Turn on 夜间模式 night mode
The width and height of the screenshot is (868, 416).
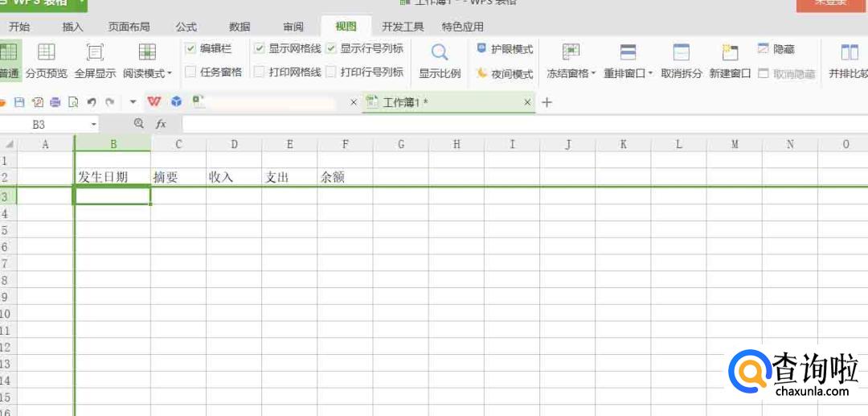coord(504,73)
